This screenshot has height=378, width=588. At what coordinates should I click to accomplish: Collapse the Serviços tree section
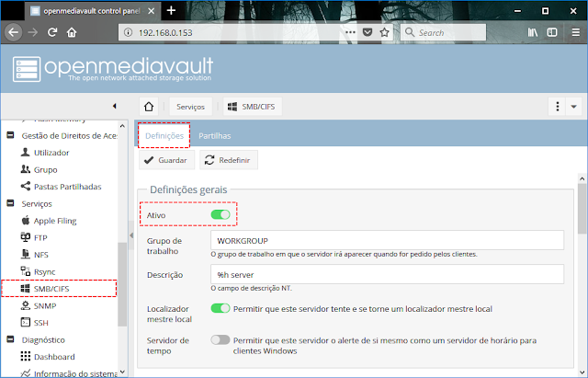(x=10, y=203)
